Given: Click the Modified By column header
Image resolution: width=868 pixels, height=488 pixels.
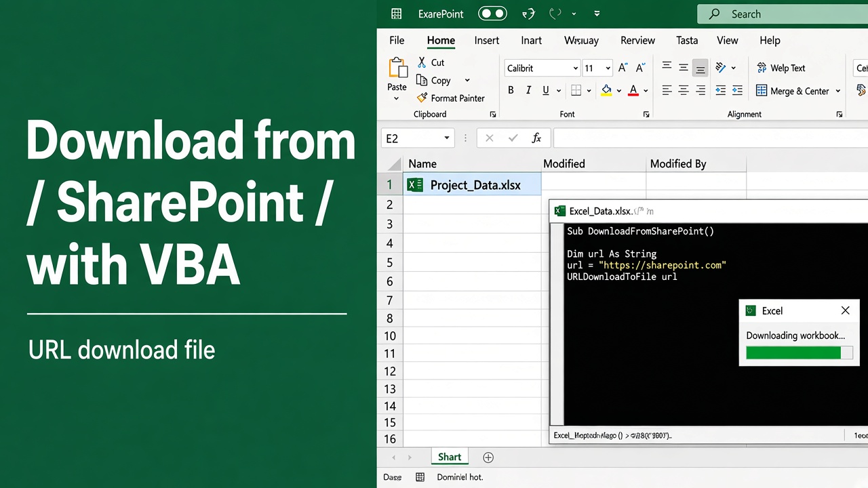Looking at the screenshot, I should (696, 163).
